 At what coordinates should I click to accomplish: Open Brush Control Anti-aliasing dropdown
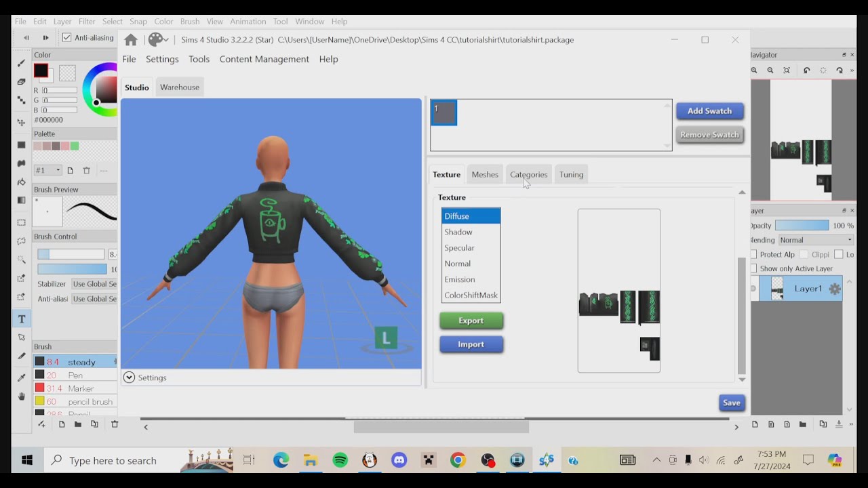(94, 299)
